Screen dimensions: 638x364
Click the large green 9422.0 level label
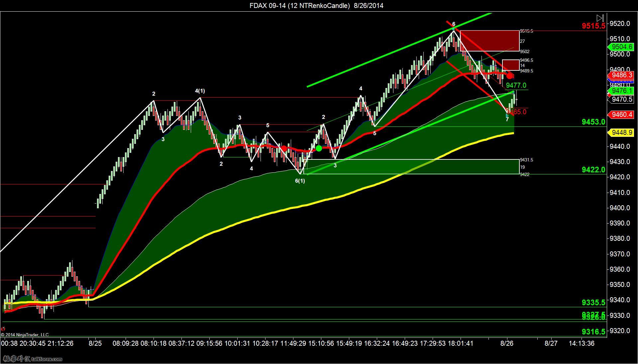tap(593, 170)
